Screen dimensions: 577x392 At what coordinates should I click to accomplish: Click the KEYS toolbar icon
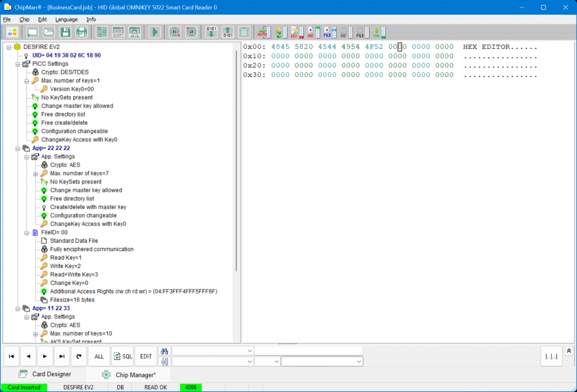(135, 32)
